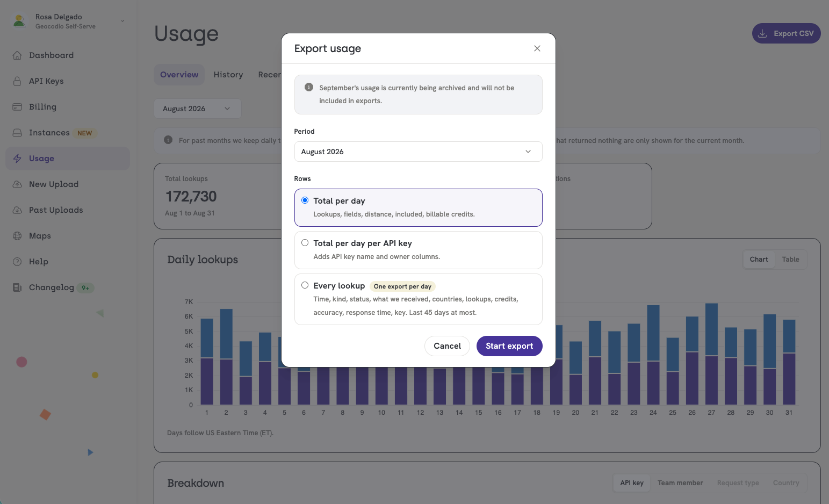Open the August 2026 month selector on page
The image size is (829, 504).
point(197,109)
